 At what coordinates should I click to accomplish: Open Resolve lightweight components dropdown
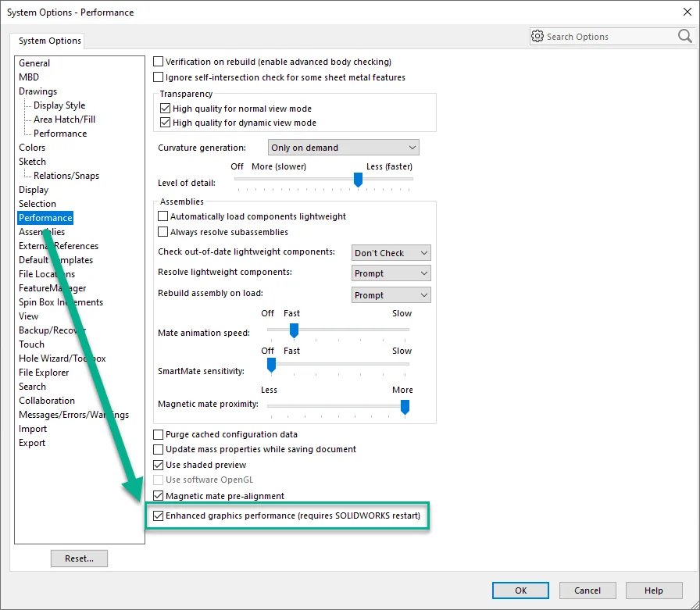pyautogui.click(x=391, y=273)
